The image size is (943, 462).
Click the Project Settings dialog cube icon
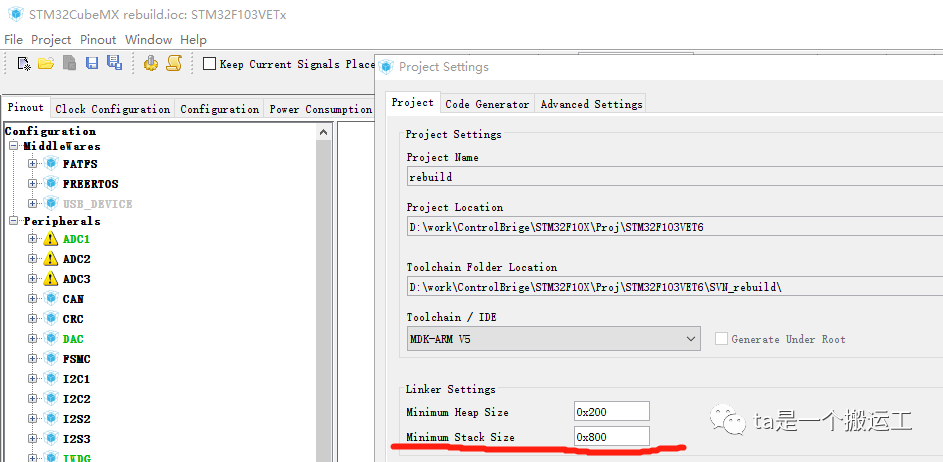coord(387,67)
